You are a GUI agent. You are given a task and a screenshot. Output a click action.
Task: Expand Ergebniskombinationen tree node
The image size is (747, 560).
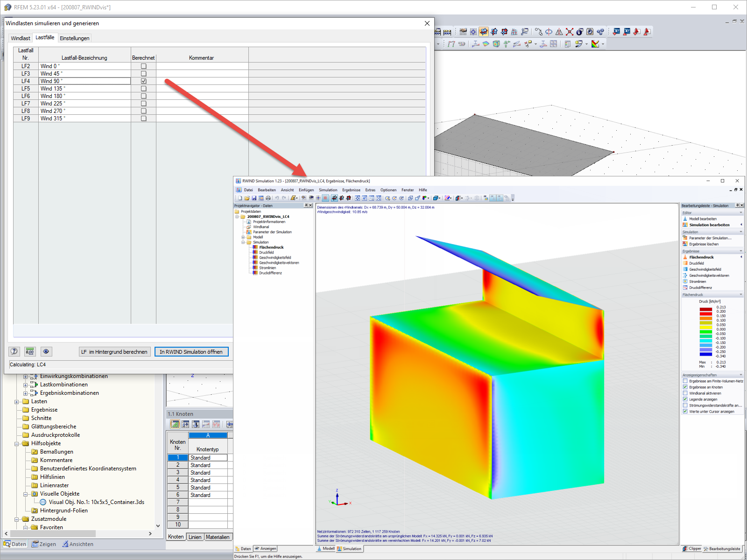26,393
